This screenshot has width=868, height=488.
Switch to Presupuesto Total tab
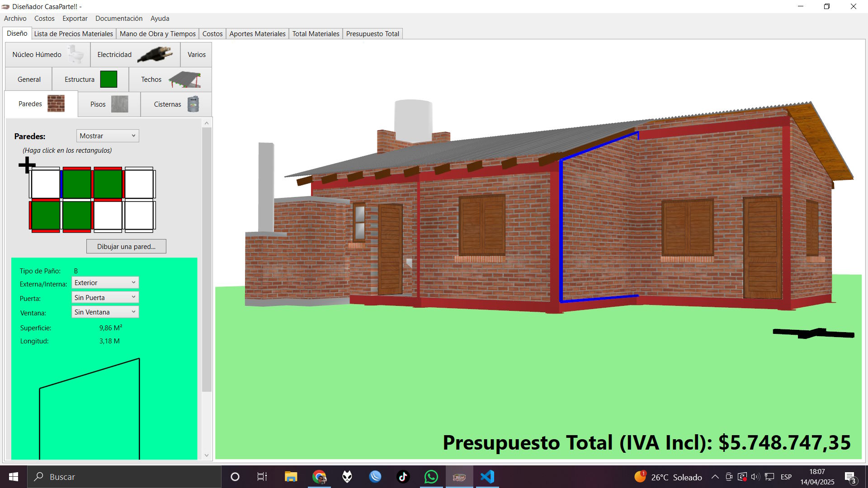click(373, 34)
